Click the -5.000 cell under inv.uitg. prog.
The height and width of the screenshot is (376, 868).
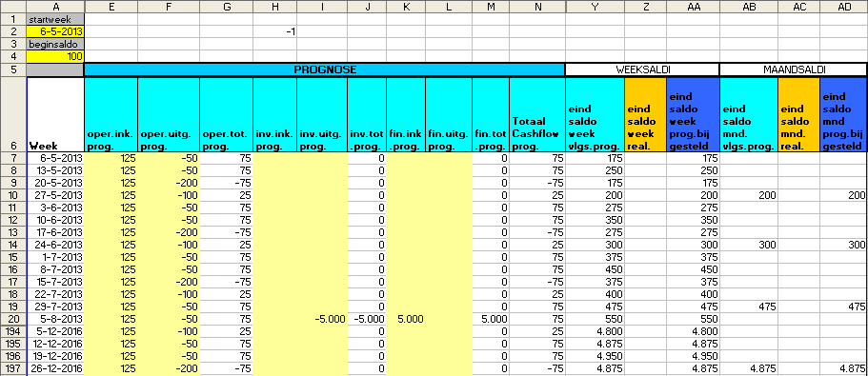pos(322,319)
